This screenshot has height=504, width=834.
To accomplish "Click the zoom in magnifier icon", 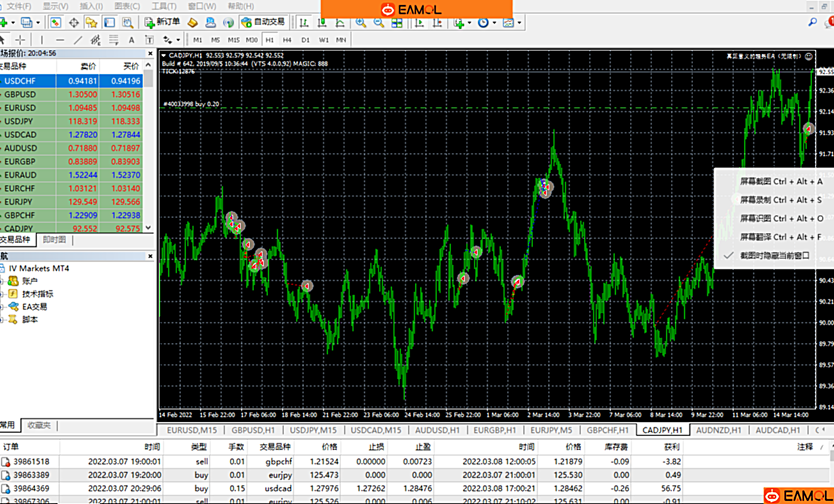I will coord(361,22).
